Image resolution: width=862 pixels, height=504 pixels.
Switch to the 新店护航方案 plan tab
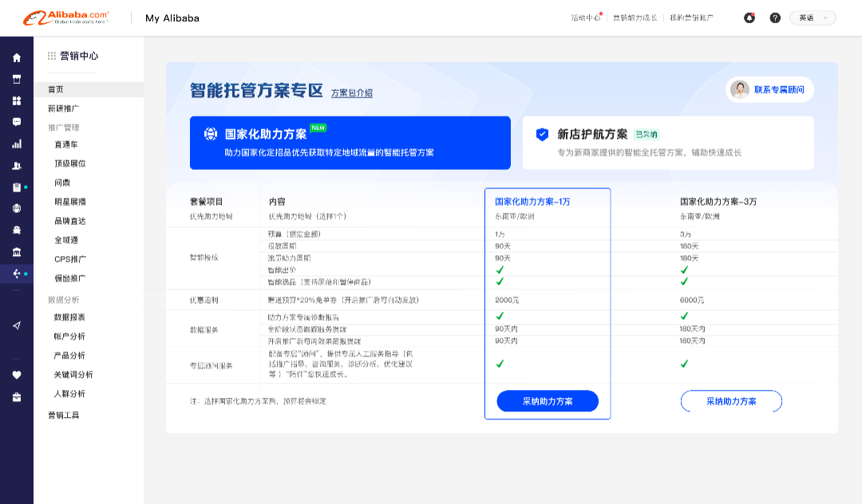click(x=668, y=143)
